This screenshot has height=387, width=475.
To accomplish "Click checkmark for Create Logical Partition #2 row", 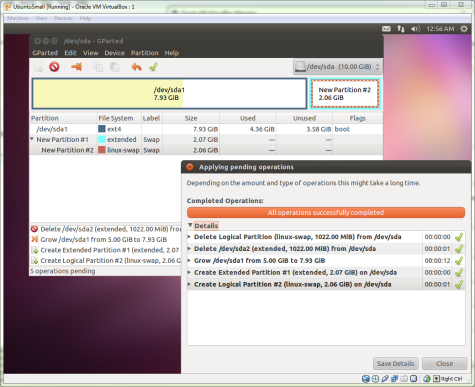I will click(459, 284).
